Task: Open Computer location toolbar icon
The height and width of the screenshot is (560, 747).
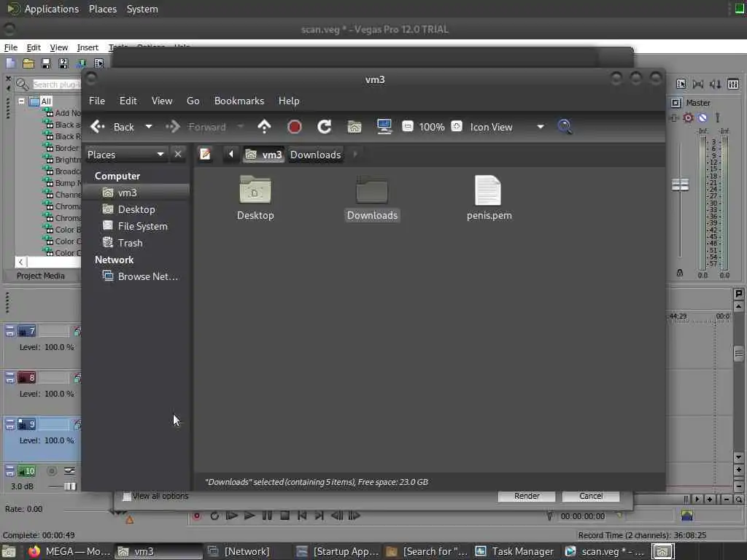Action: point(384,127)
